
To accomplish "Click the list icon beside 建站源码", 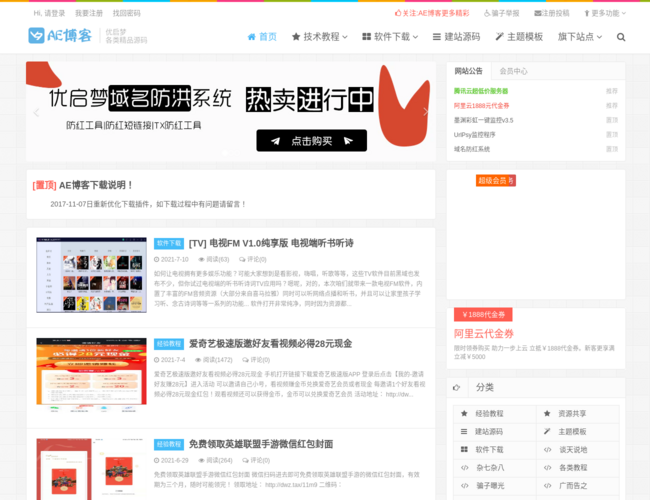I will (437, 37).
